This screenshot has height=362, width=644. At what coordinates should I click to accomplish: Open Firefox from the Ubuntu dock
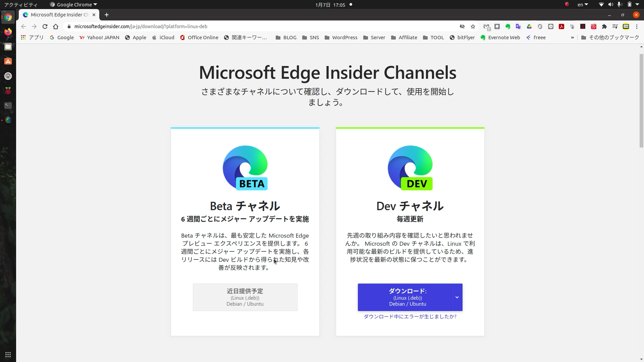click(8, 32)
